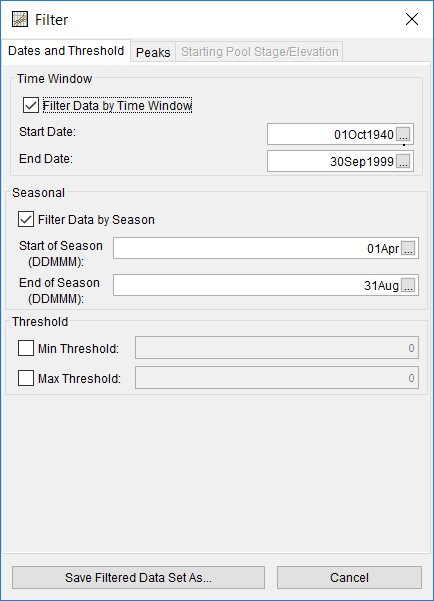Close the Filter dialog window
Viewport: 434px width, 601px height.
pos(412,19)
